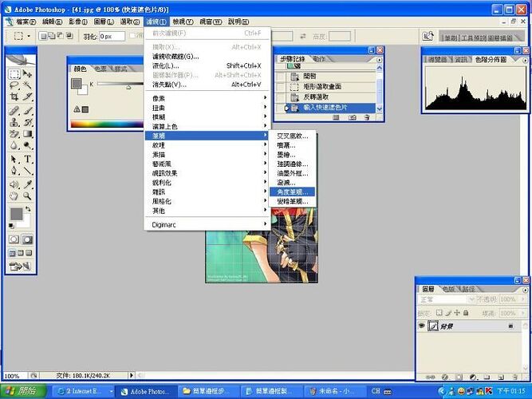Select the Pen tool
Screen dimensions: 532x399
tap(14, 171)
